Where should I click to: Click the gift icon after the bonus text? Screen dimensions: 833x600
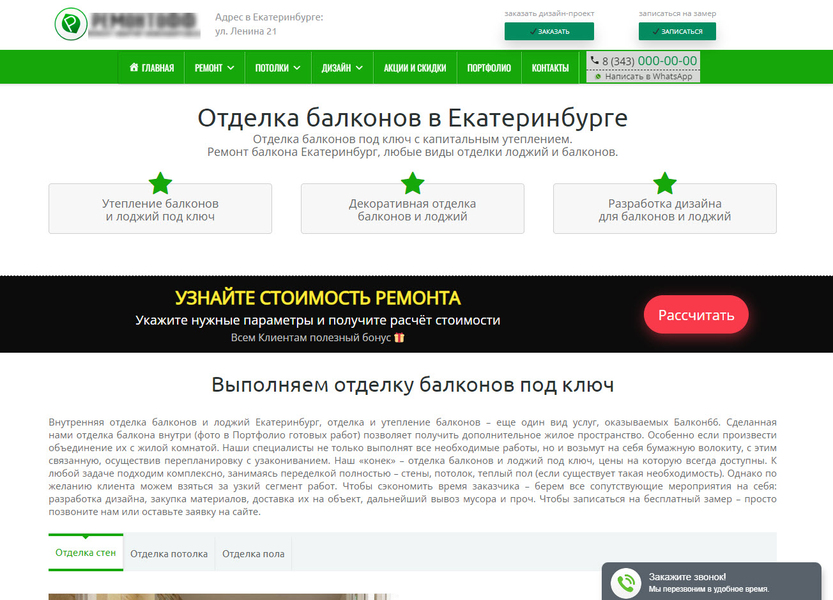click(x=399, y=337)
